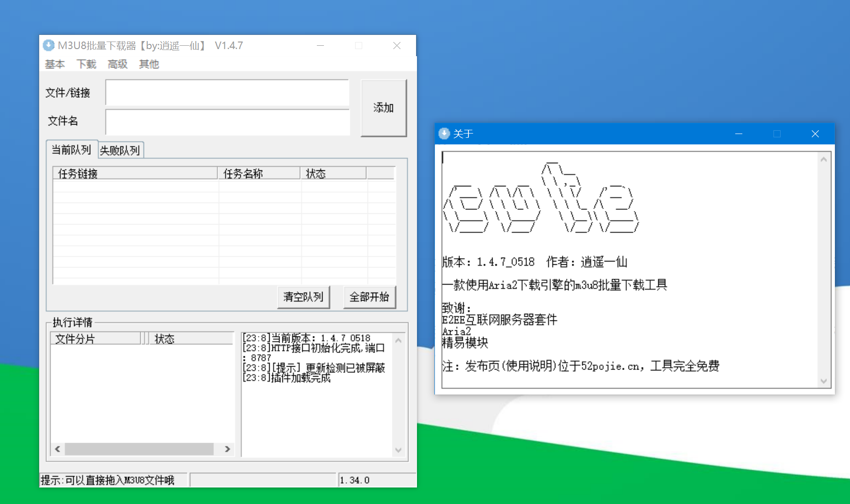850x504 pixels.
Task: Click the 关于 window title bar icon
Action: (444, 134)
